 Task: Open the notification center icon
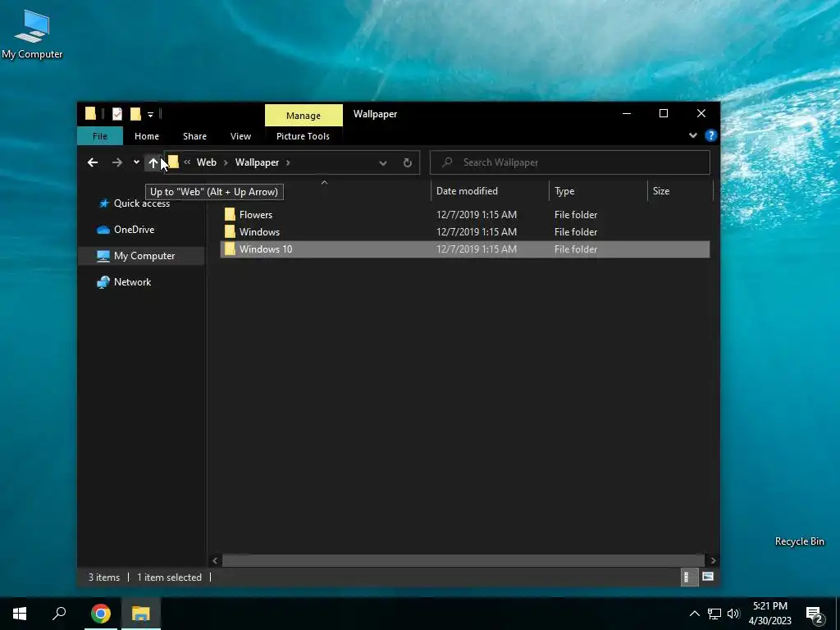[x=815, y=614]
